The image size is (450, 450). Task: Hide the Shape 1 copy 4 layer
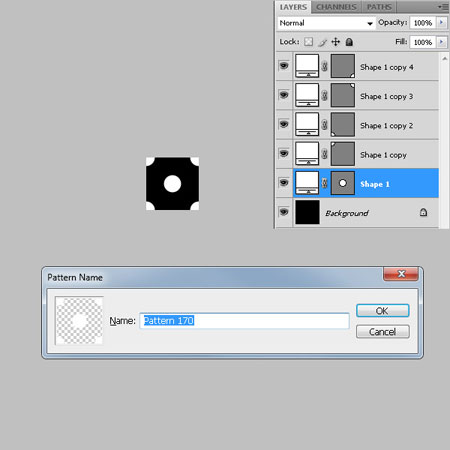(284, 66)
